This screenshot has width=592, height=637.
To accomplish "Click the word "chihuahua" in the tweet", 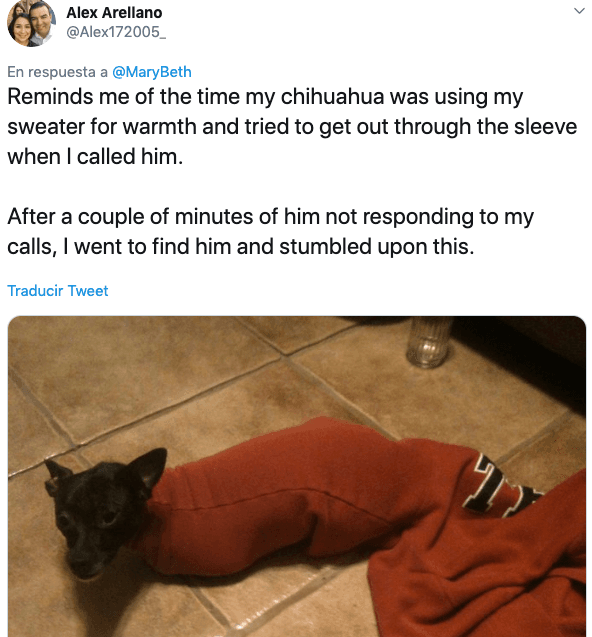I will coord(332,97).
